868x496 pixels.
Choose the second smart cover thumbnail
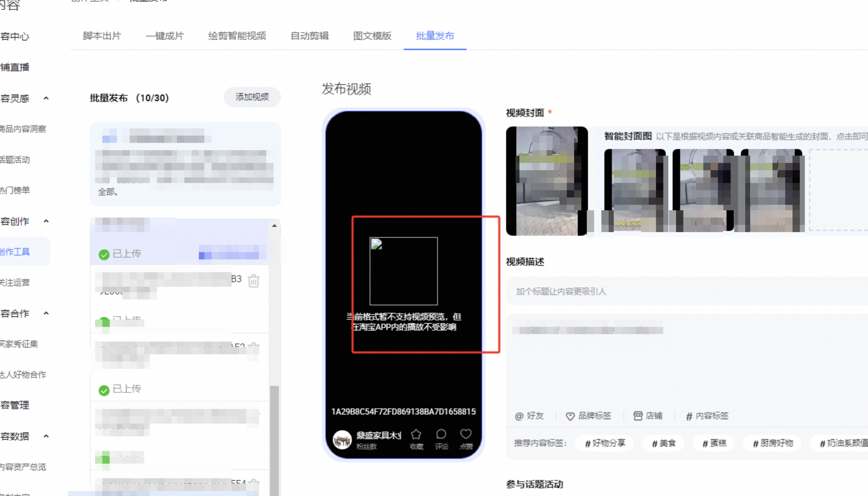point(703,190)
